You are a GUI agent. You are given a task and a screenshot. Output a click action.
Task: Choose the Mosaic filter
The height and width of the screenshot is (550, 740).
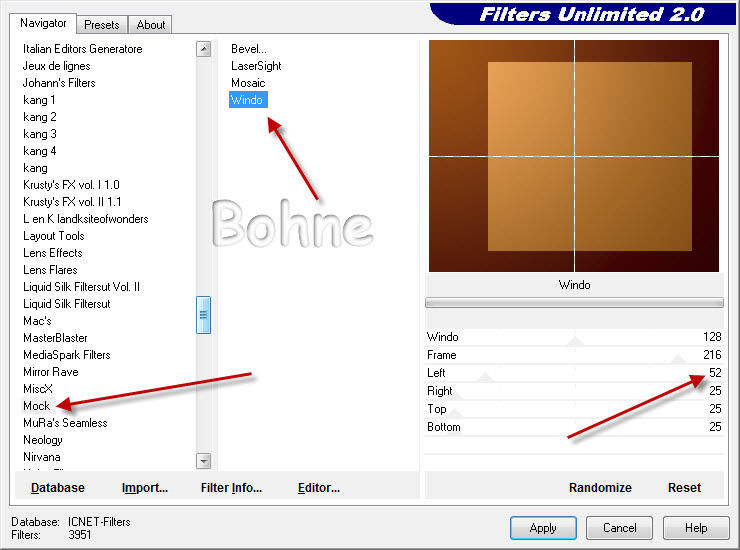pyautogui.click(x=248, y=83)
